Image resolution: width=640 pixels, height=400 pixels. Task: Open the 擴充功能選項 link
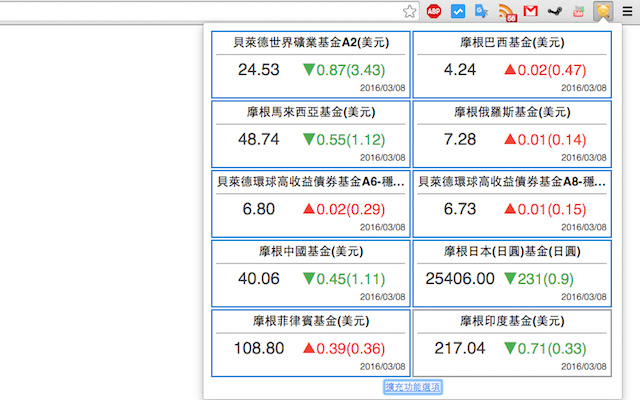pos(413,387)
